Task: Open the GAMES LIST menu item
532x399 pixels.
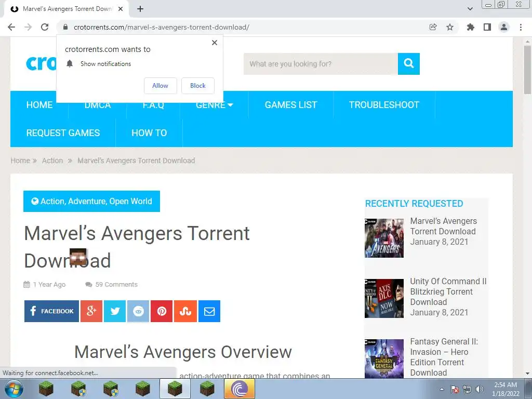Action: pos(291,105)
